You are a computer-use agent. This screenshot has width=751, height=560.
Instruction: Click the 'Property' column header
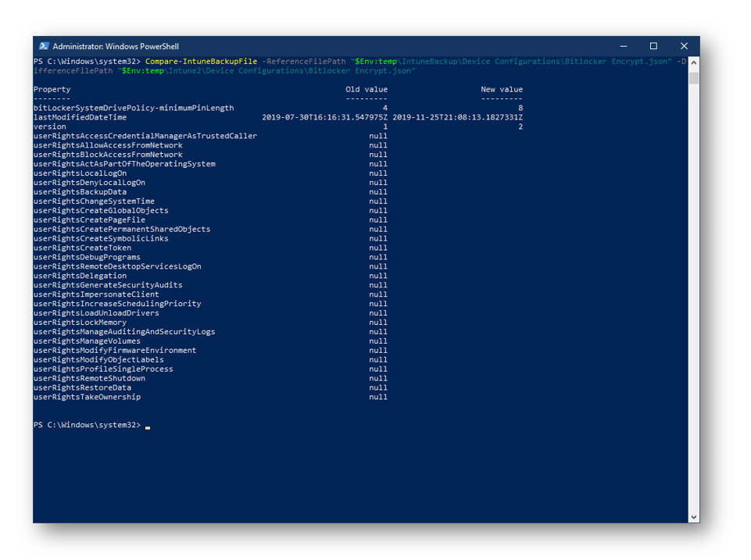pyautogui.click(x=52, y=90)
